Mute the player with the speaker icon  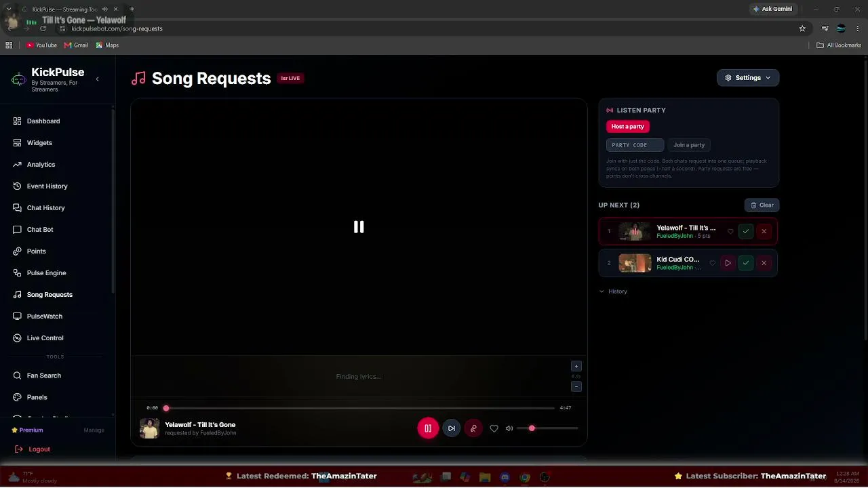pyautogui.click(x=509, y=428)
